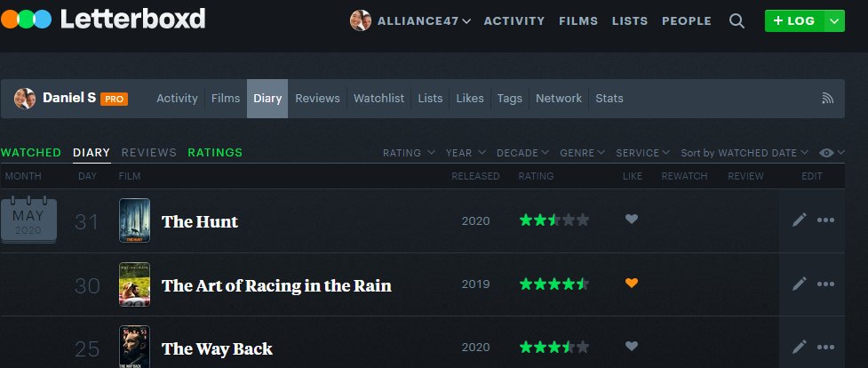Click the RSS feed icon
868x368 pixels.
point(828,98)
